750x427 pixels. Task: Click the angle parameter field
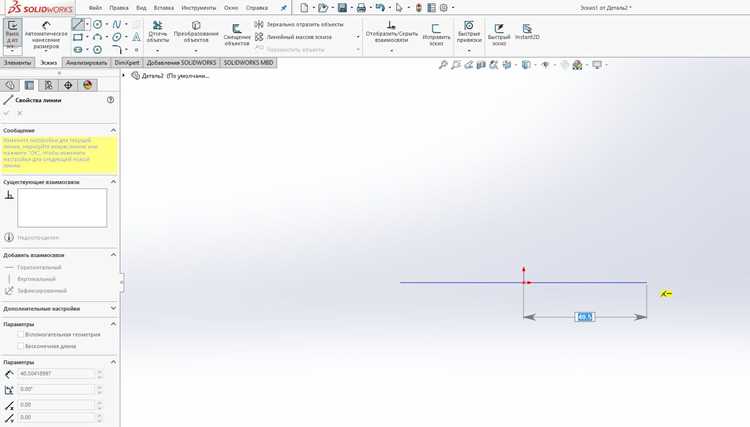point(56,389)
